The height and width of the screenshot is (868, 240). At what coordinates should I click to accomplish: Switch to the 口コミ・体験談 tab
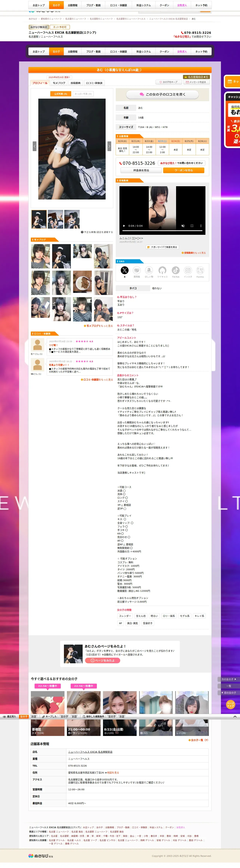pyautogui.click(x=94, y=83)
